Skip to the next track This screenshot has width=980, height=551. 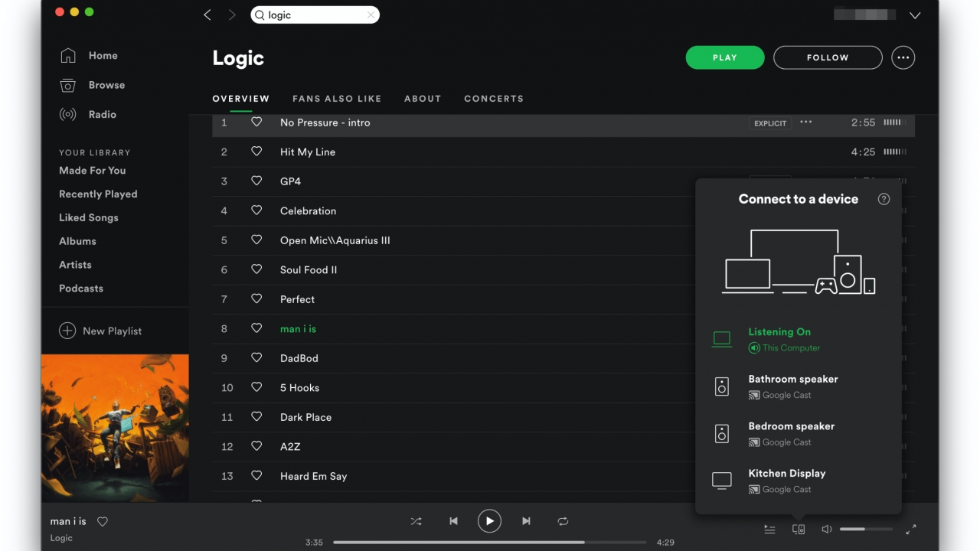tap(526, 521)
